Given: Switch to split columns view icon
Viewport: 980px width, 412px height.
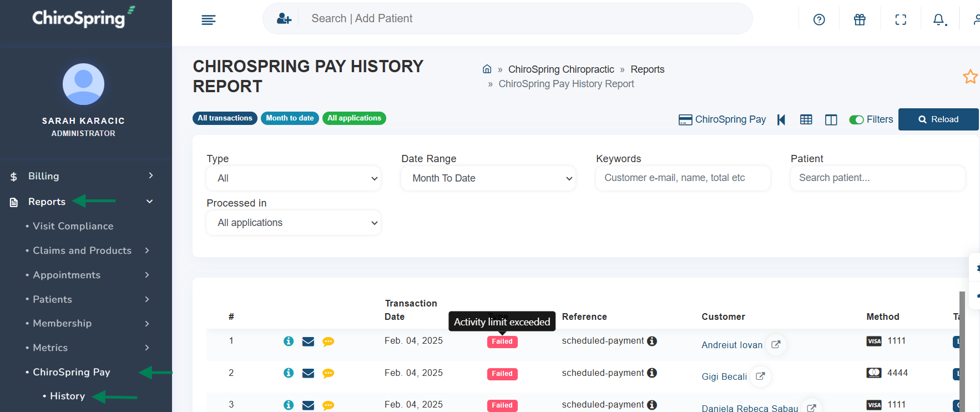Looking at the screenshot, I should click(831, 120).
